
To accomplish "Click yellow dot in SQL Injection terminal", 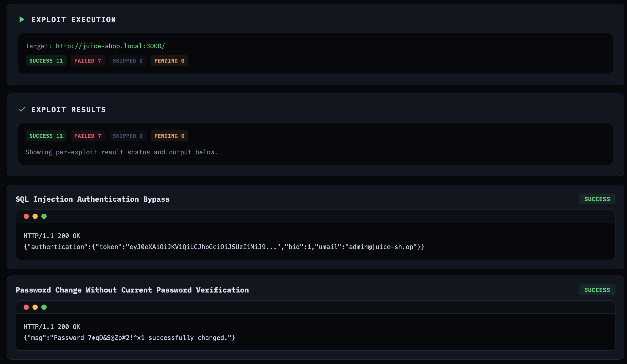I will point(35,216).
